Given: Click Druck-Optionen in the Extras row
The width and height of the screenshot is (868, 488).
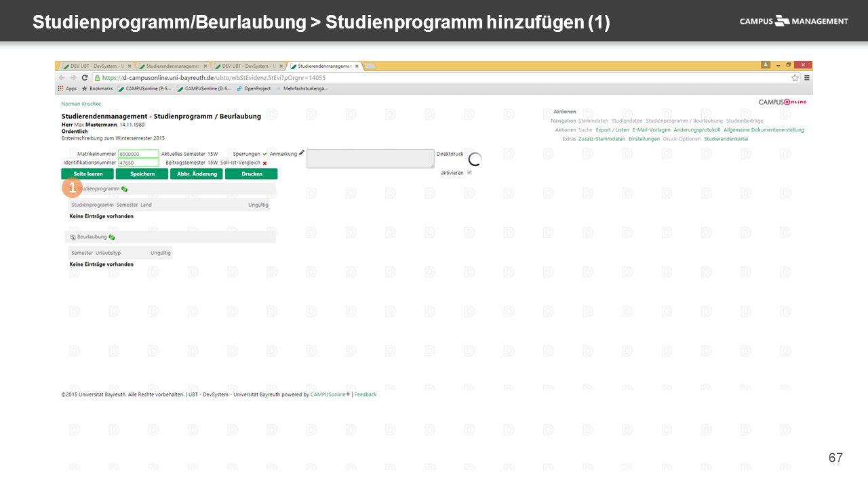Looking at the screenshot, I should pyautogui.click(x=682, y=139).
